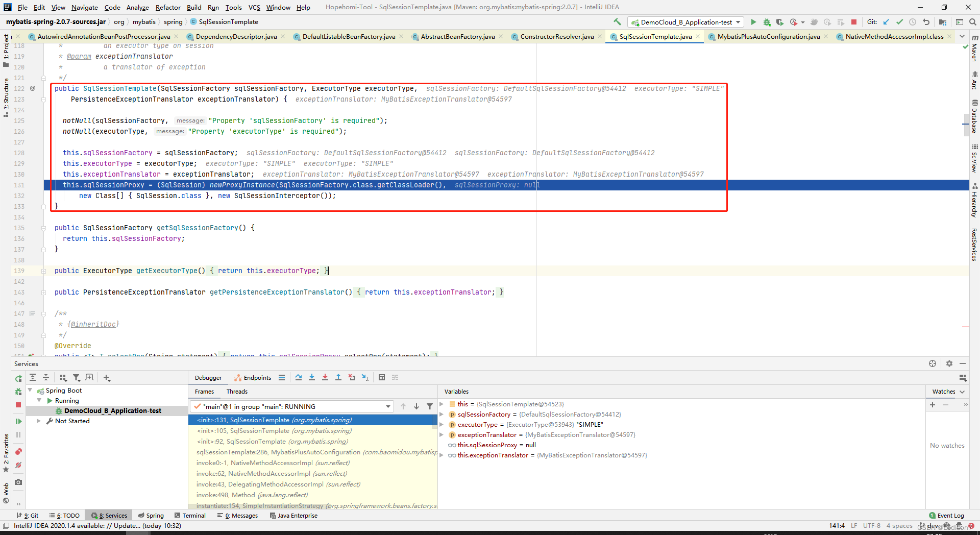Image resolution: width=980 pixels, height=535 pixels.
Task: Run with Coverage from the main toolbar
Action: [780, 22]
